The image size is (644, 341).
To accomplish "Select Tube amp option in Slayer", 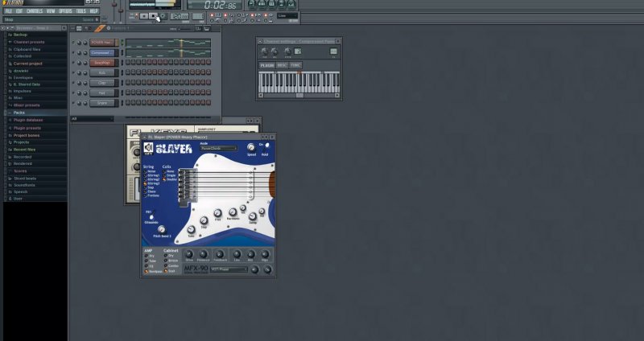I will 151,261.
